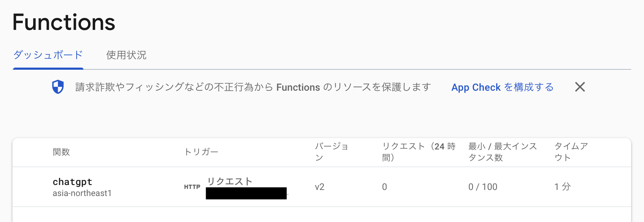Select the ダッシュボード tab
644x222 pixels.
(47, 54)
